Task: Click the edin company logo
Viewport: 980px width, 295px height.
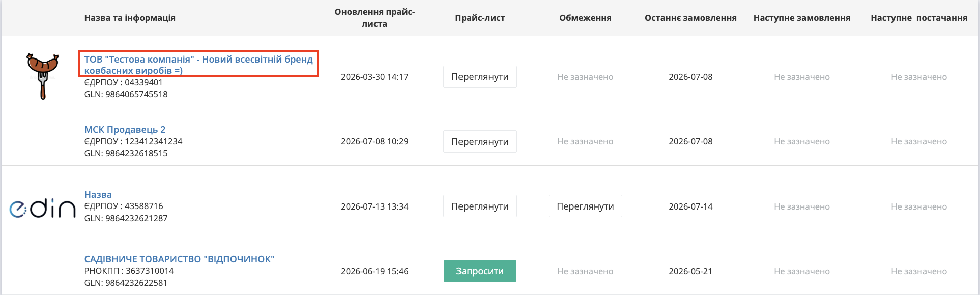Action: (43, 207)
